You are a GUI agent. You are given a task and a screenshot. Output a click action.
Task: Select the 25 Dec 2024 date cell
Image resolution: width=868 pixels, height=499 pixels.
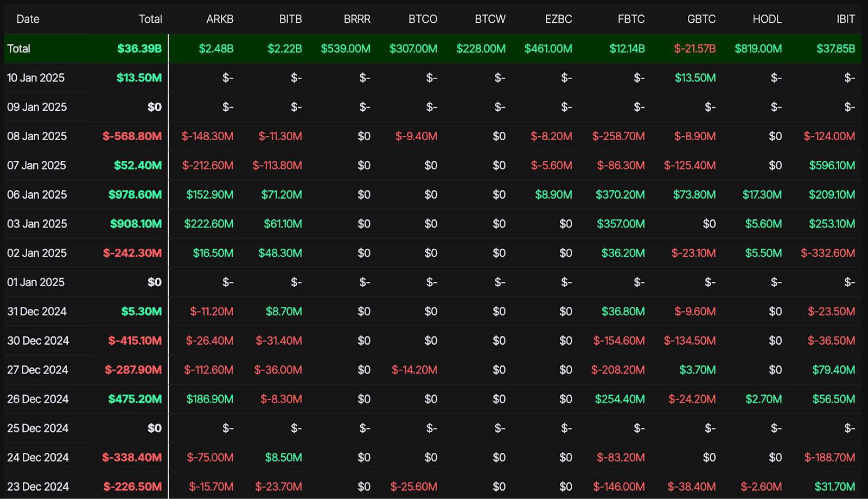(38, 428)
